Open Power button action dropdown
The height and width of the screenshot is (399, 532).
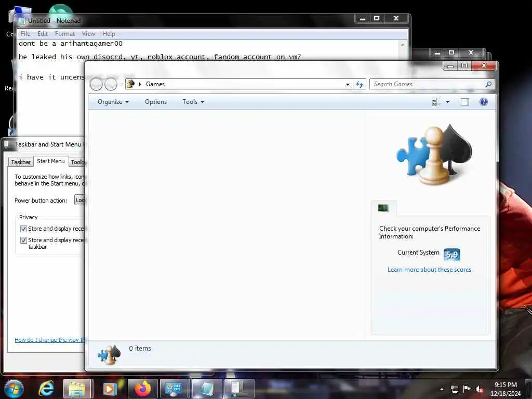pyautogui.click(x=80, y=200)
